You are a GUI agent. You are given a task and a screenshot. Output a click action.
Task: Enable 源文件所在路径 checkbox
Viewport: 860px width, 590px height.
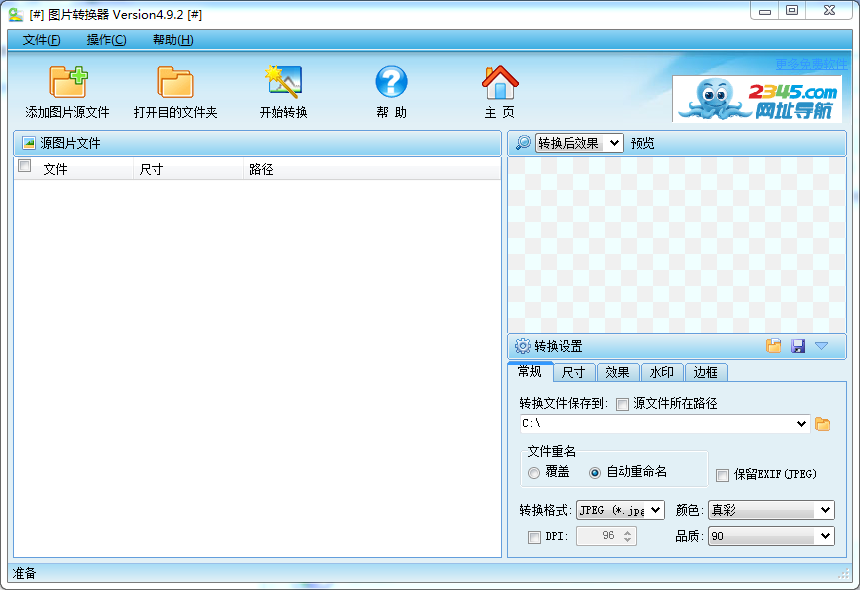pyautogui.click(x=622, y=405)
